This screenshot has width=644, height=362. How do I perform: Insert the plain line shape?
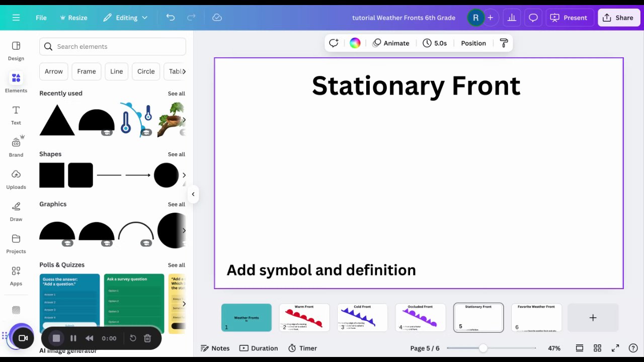109,175
